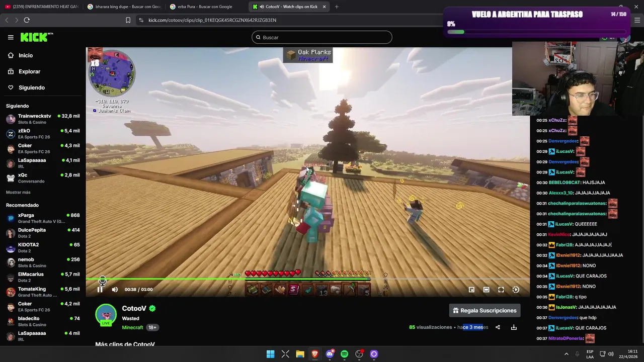Screen dimensions: 644x362
Task: Close the CotooV Kick tab
Action: point(324,7)
